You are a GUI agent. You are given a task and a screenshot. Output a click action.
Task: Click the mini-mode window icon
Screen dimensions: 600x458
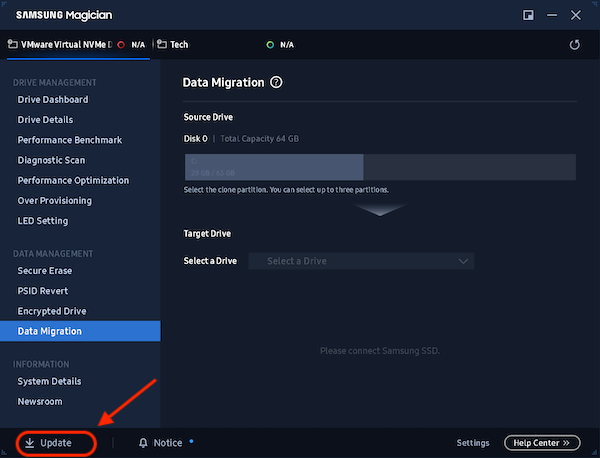528,15
